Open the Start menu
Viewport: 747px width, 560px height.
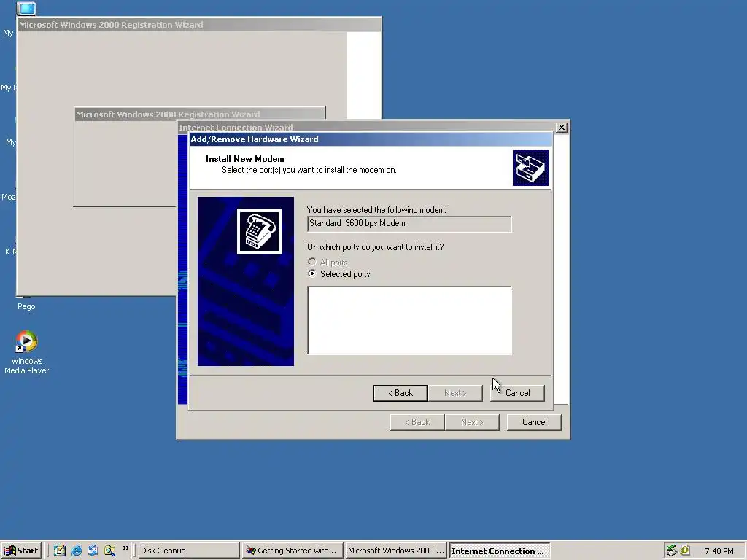pos(21,551)
